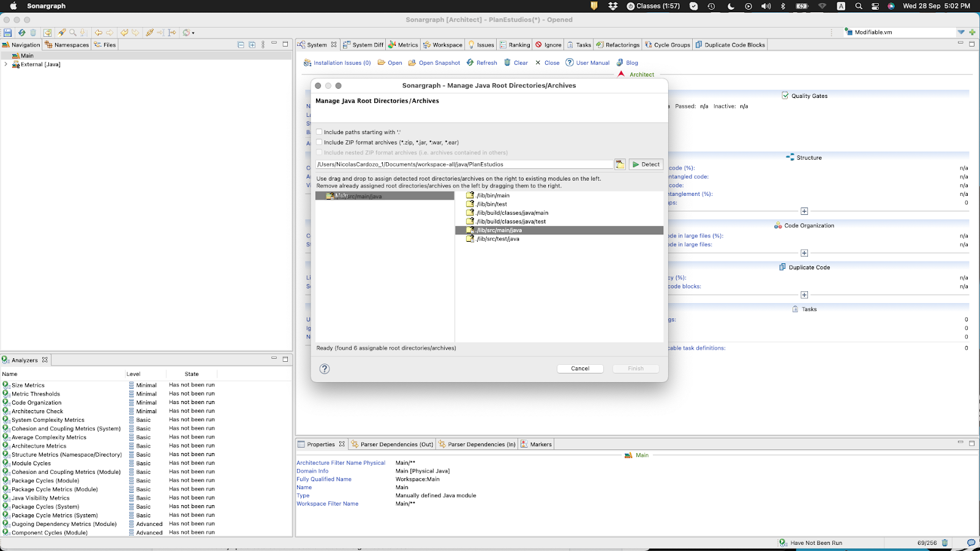Image resolution: width=980 pixels, height=551 pixels.
Task: Click the rocket launch toolbar icon
Action: (x=62, y=32)
